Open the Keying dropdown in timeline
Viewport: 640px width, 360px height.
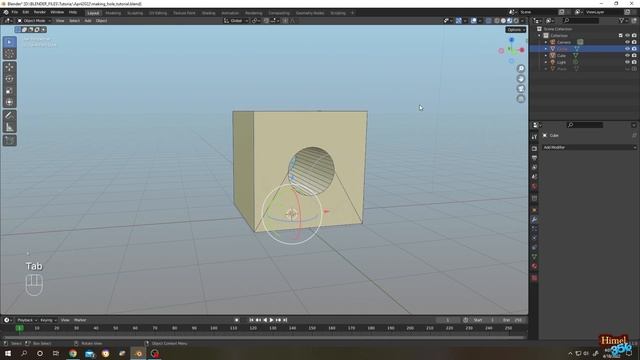point(48,320)
